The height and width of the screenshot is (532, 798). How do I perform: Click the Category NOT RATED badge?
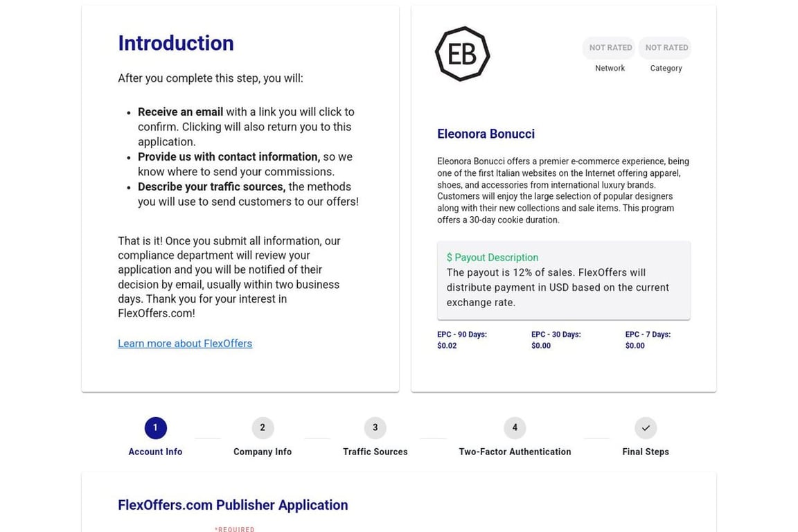(x=666, y=48)
